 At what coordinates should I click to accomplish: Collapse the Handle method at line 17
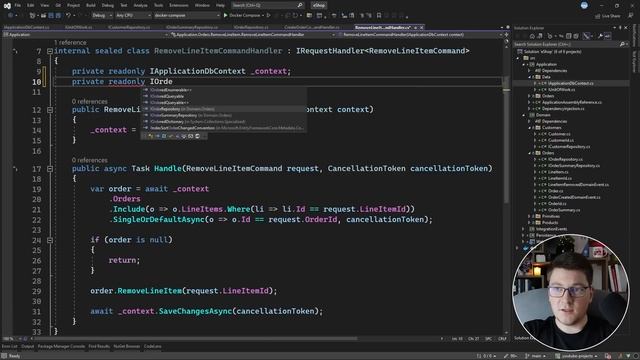click(50, 169)
